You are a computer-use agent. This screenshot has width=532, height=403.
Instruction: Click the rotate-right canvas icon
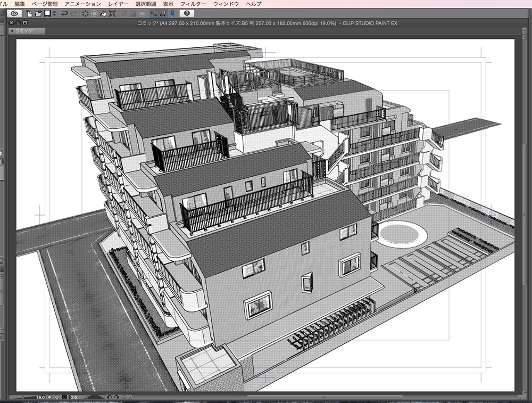pyautogui.click(x=117, y=397)
